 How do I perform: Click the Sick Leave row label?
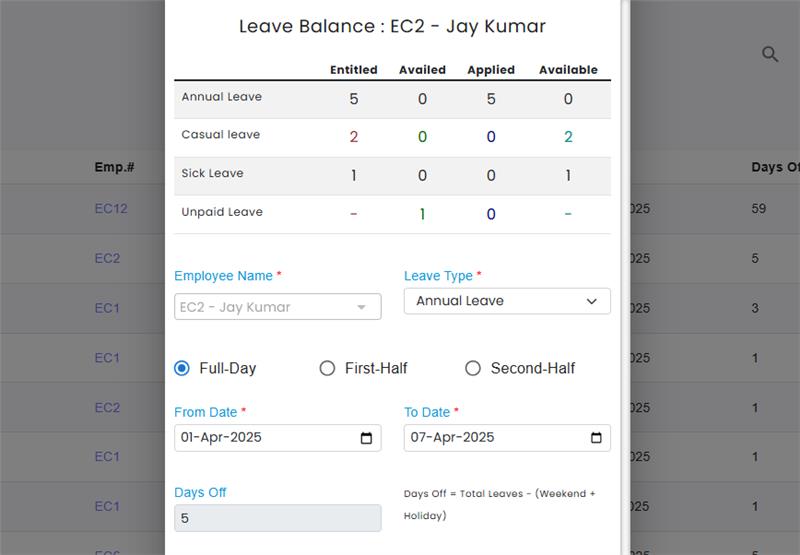[x=212, y=174]
